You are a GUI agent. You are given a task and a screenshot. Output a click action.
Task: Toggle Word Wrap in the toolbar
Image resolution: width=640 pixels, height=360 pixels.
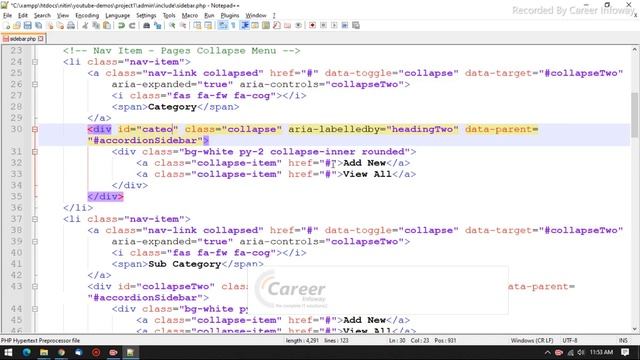(x=222, y=25)
